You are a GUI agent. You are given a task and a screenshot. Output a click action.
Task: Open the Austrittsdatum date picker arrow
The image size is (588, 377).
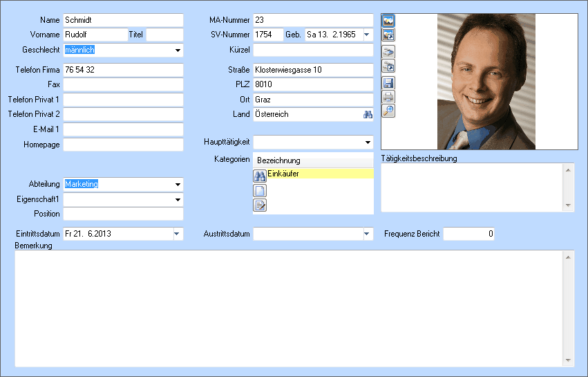[x=367, y=234]
